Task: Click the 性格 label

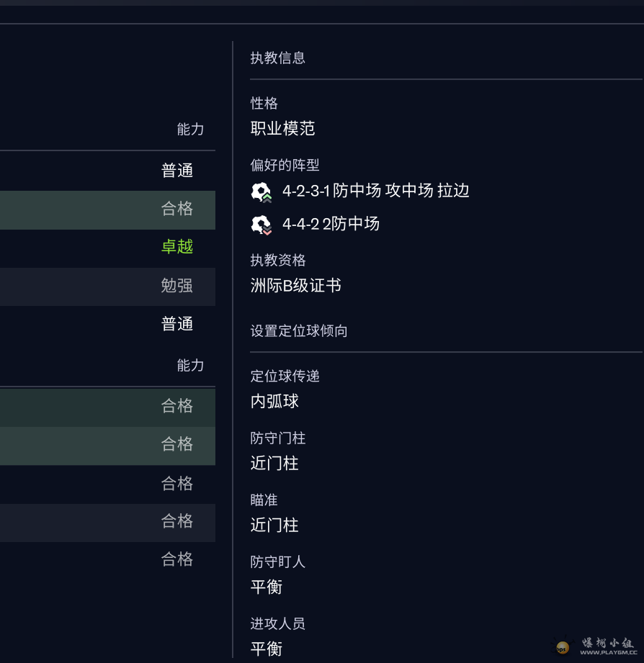Action: [x=264, y=104]
